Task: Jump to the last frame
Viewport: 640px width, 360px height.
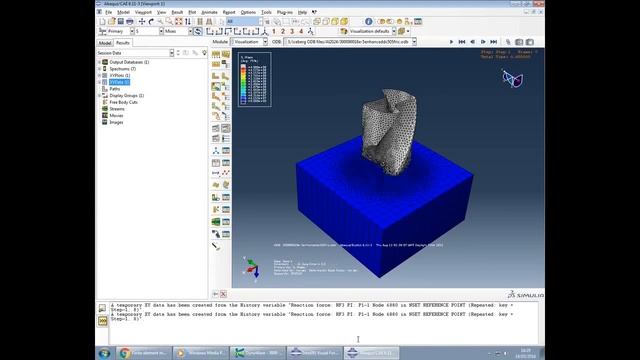Action: tap(494, 42)
